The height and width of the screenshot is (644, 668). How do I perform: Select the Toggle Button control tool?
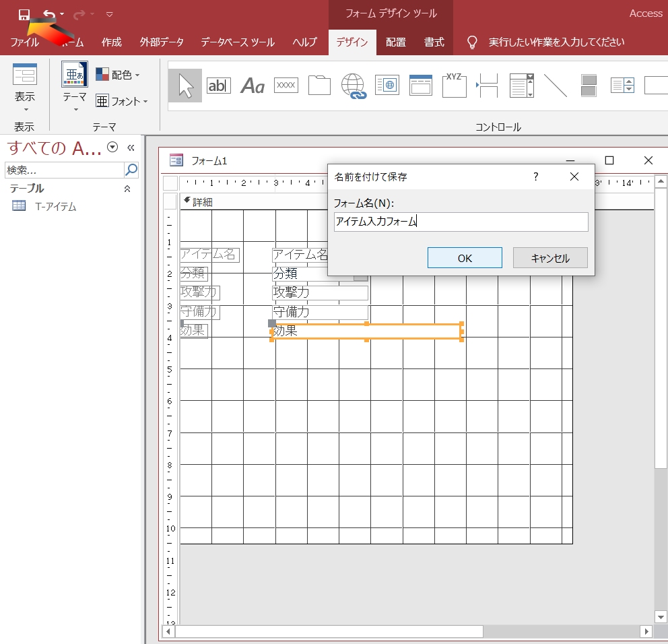(589, 86)
